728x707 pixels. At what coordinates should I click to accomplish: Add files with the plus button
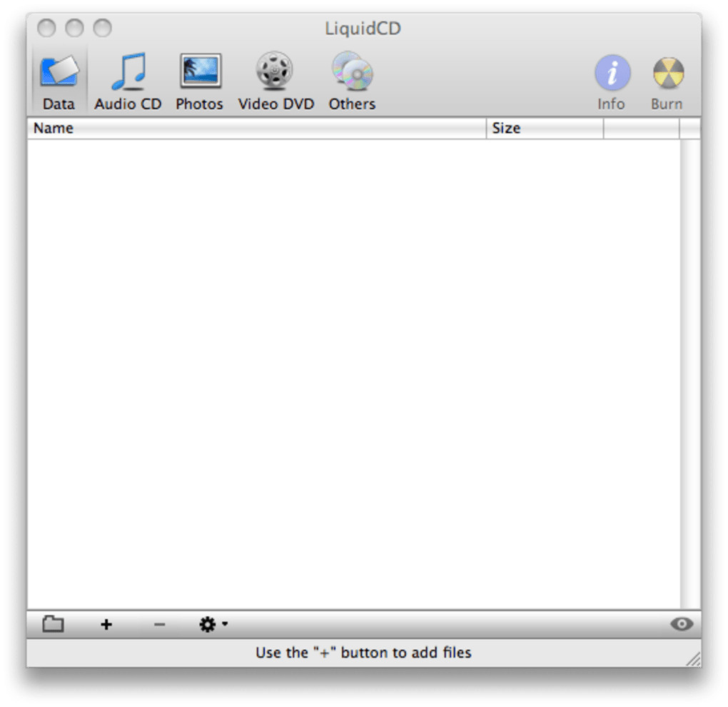[x=106, y=624]
